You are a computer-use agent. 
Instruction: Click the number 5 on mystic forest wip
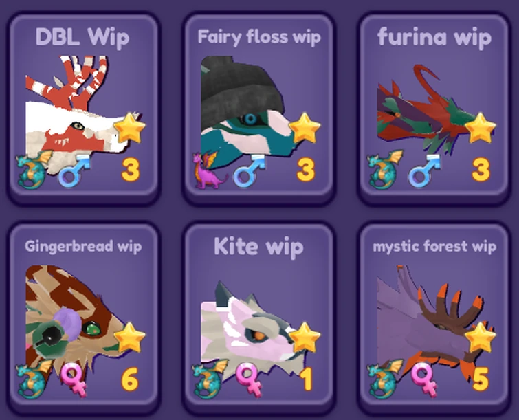tap(481, 379)
